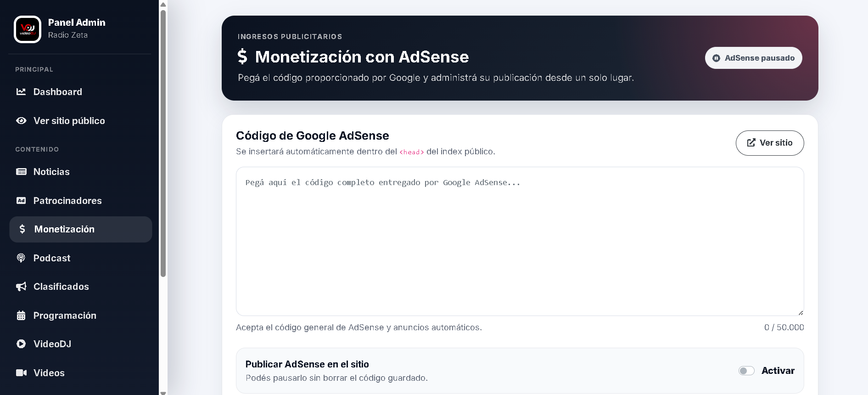The height and width of the screenshot is (395, 868).
Task: Open Programación section
Action: (80, 316)
